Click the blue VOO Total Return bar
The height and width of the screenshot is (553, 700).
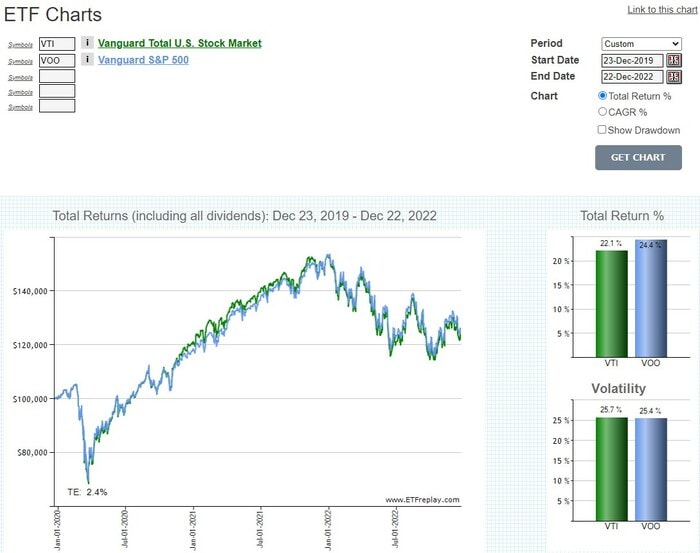point(651,298)
